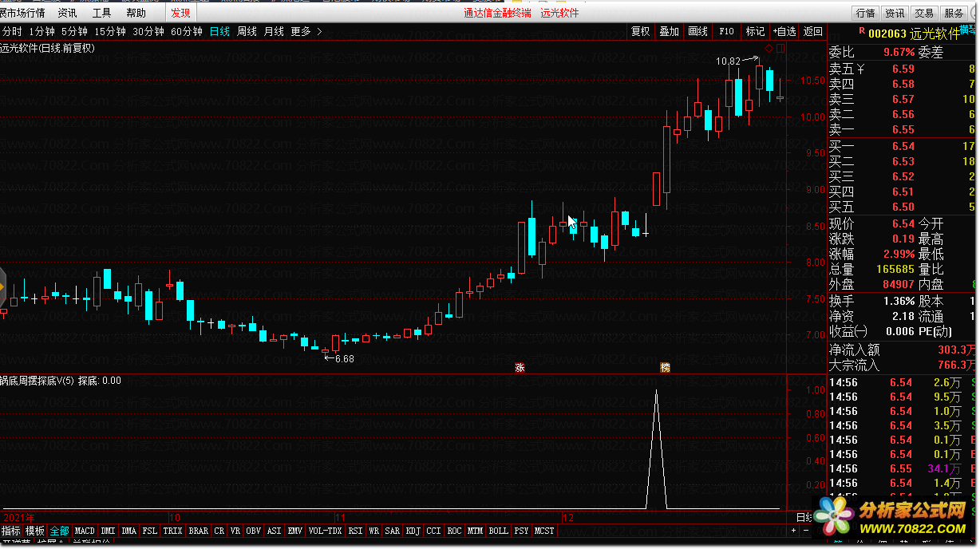
Task: Apply the VR indicator
Action: click(235, 531)
